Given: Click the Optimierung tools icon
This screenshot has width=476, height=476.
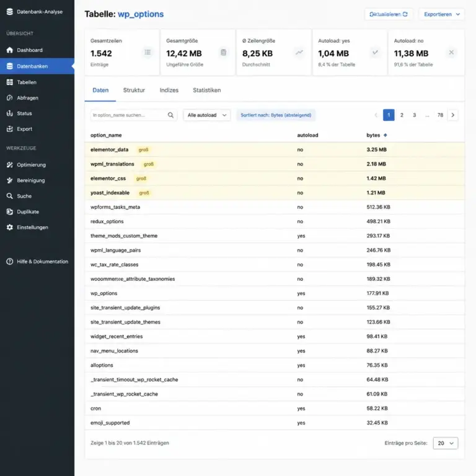Looking at the screenshot, I should tap(10, 164).
